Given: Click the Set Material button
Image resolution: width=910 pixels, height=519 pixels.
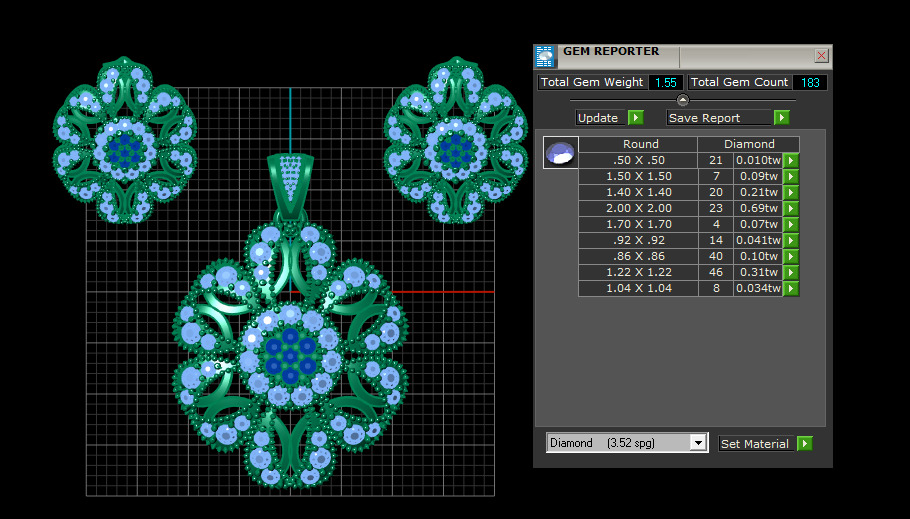Looking at the screenshot, I should 756,444.
